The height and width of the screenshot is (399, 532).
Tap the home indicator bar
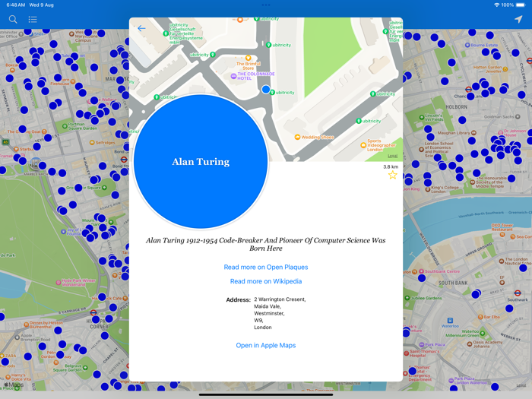266,394
